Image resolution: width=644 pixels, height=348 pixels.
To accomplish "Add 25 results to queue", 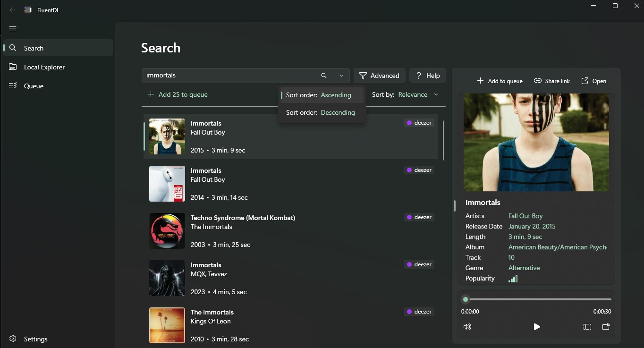I will (x=178, y=94).
